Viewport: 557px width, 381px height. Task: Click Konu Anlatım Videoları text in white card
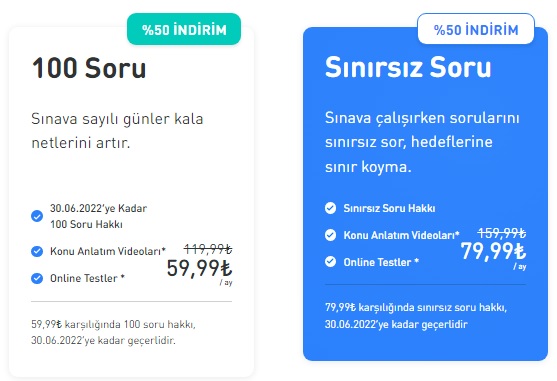(x=108, y=251)
